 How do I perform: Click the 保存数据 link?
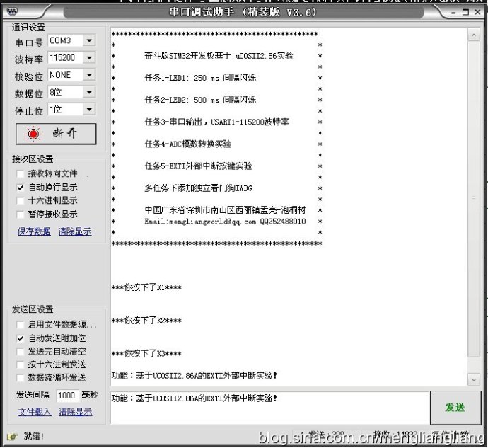click(x=34, y=231)
